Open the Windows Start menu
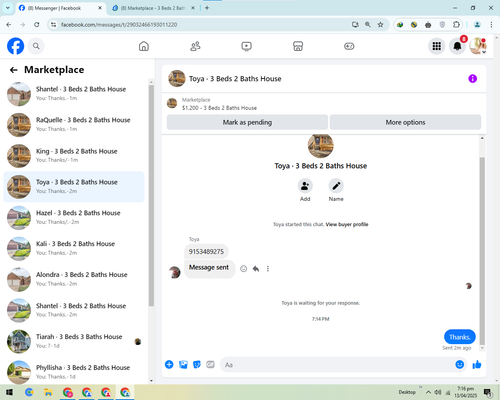 click(x=9, y=392)
